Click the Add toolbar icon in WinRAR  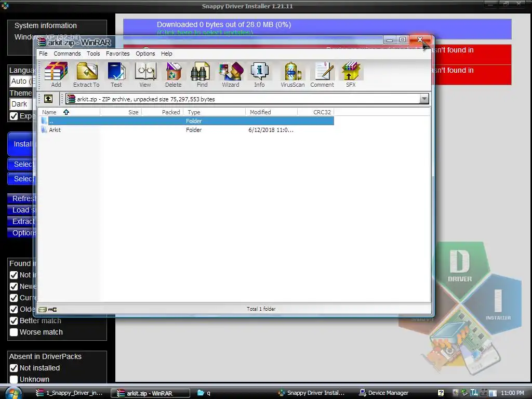(x=56, y=75)
